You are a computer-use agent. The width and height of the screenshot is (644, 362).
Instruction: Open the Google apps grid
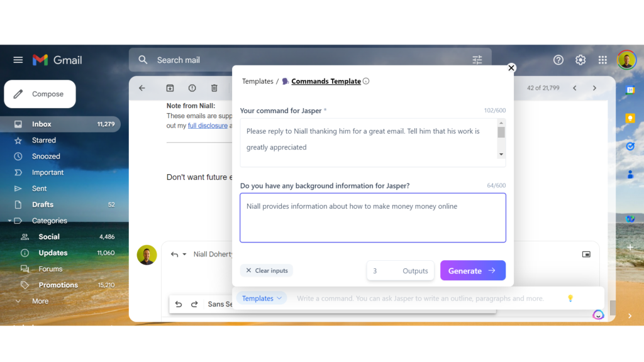(602, 60)
